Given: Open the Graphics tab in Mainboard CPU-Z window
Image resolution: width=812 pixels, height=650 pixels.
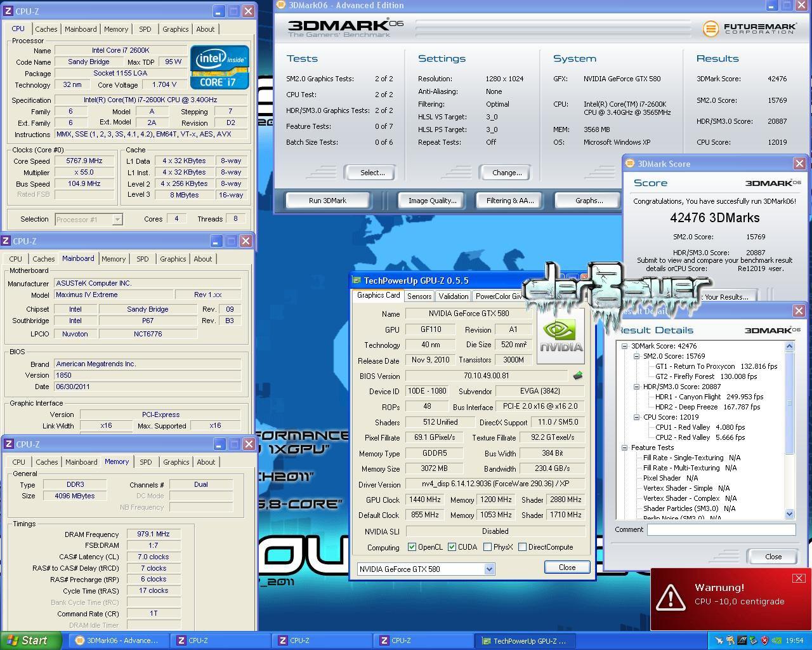Looking at the screenshot, I should point(173,259).
